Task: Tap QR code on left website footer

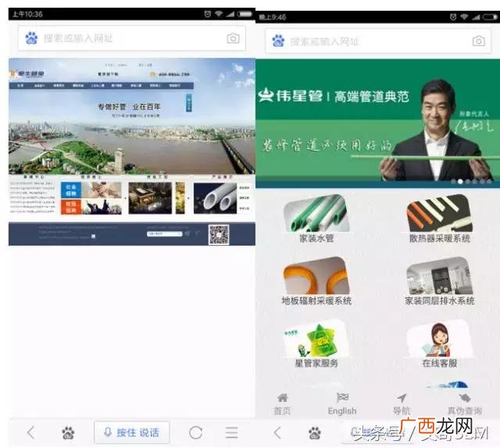Action: coord(219,234)
